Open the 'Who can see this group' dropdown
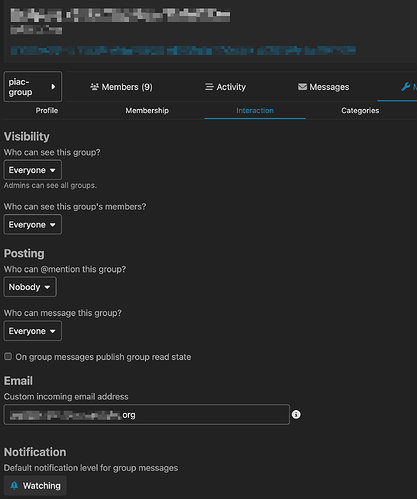The image size is (417, 499). 33,170
